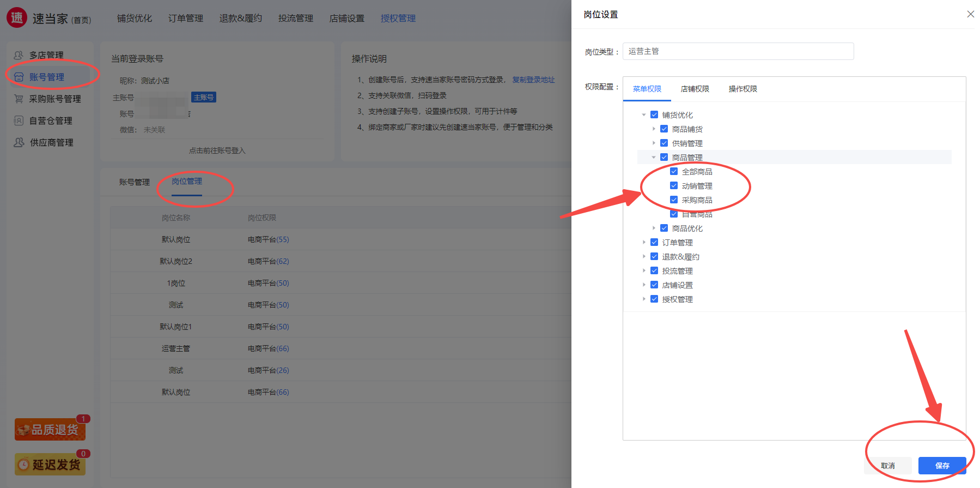Select the 菜单权限 tab
This screenshot has height=488, width=980.
tap(647, 89)
